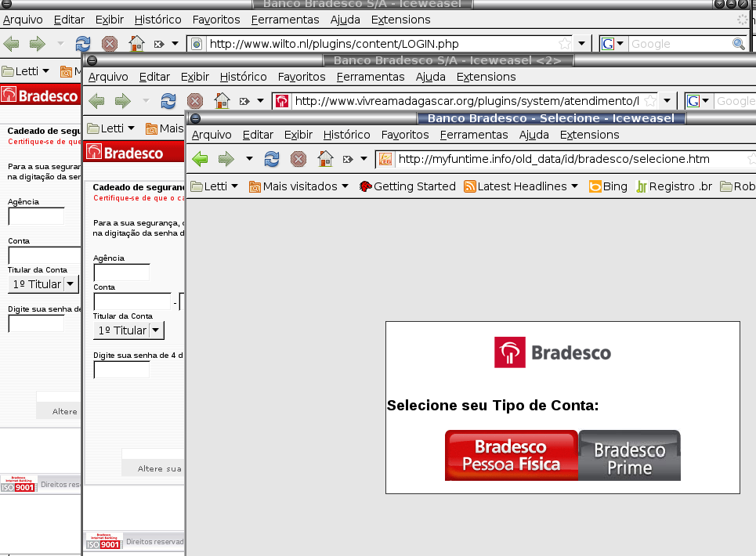The height and width of the screenshot is (556, 756).
Task: Click the ISO 9001 badge in the Iceweasel <2> page
Action: (x=103, y=541)
